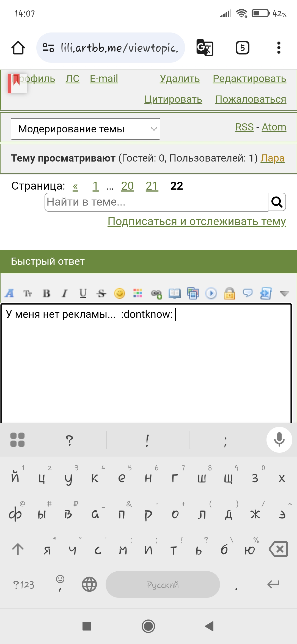Open user Лара profile link
This screenshot has width=297, height=644.
(273, 158)
